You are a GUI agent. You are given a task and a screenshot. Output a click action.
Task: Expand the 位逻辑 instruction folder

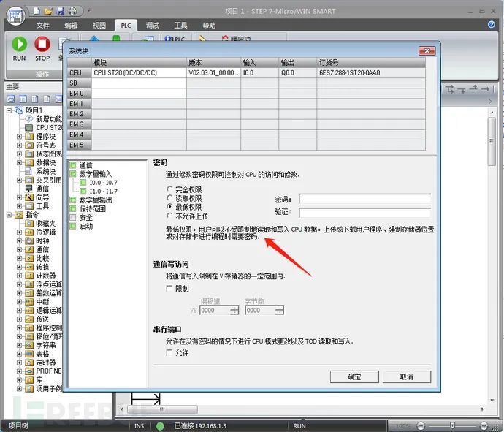point(19,232)
